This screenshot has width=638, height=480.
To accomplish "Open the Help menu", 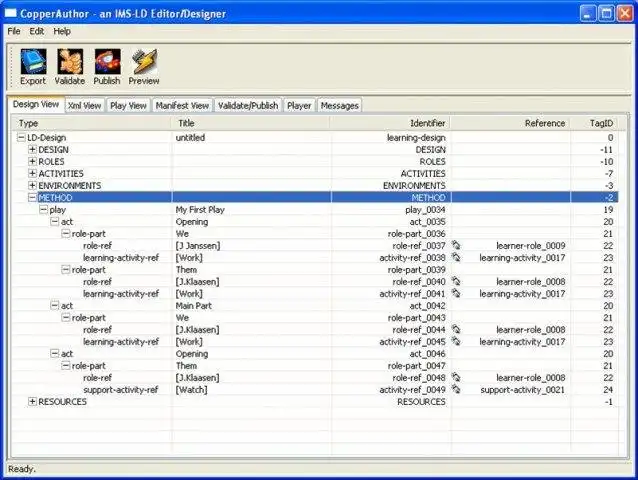I will coord(62,31).
